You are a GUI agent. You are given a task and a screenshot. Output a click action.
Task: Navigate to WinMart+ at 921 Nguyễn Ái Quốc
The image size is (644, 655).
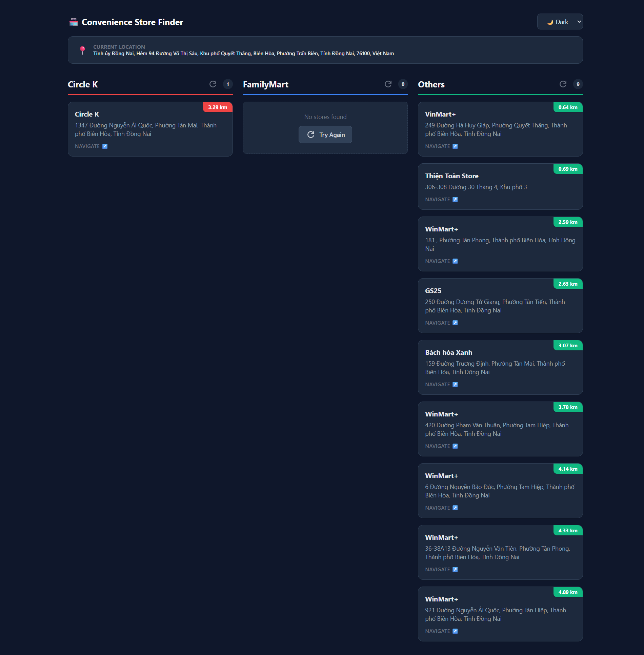pyautogui.click(x=441, y=631)
